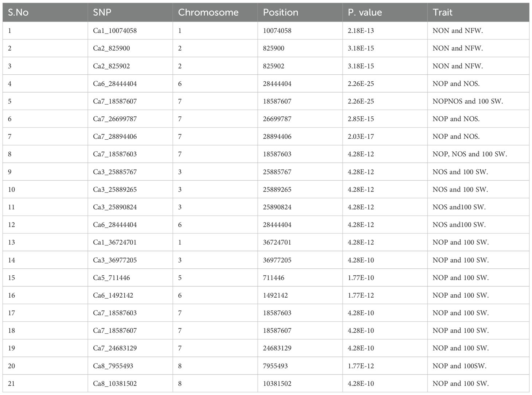
Task: Select the SNP cell Ca5_711446
Action: tap(112, 278)
